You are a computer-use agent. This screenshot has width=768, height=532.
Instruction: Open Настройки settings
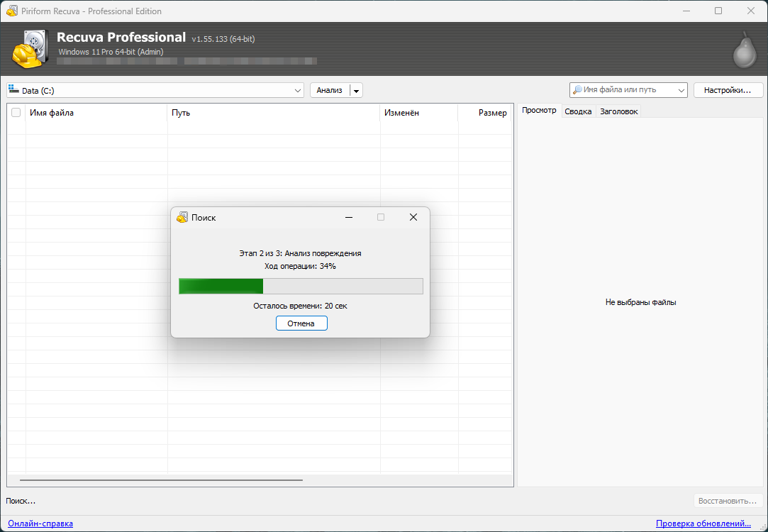pyautogui.click(x=728, y=90)
